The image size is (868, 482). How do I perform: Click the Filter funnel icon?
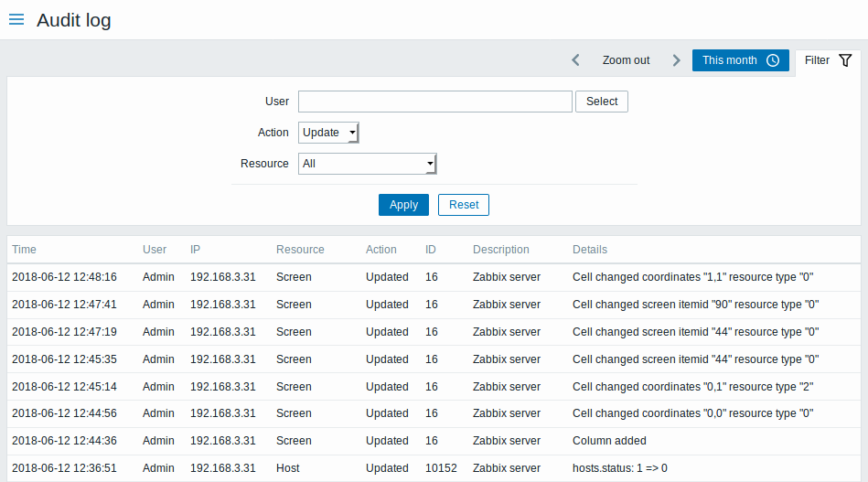[845, 60]
